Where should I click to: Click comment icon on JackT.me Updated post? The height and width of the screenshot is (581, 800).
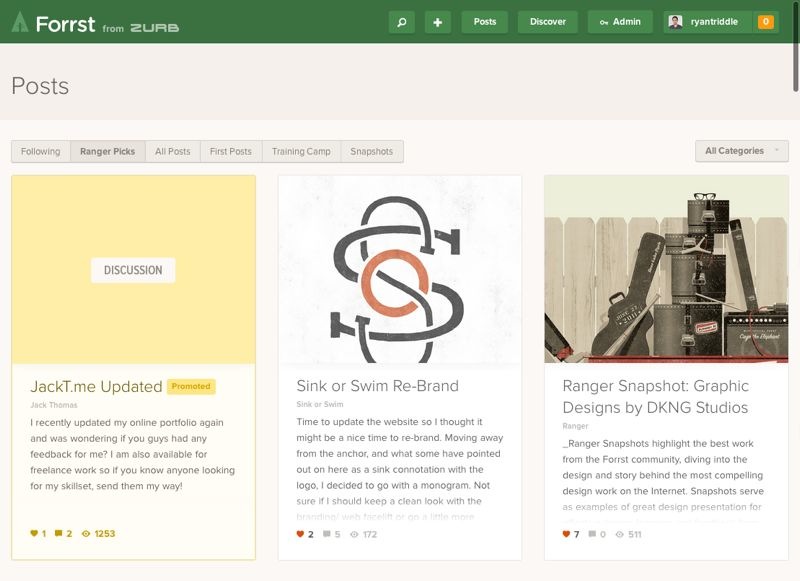pos(59,534)
